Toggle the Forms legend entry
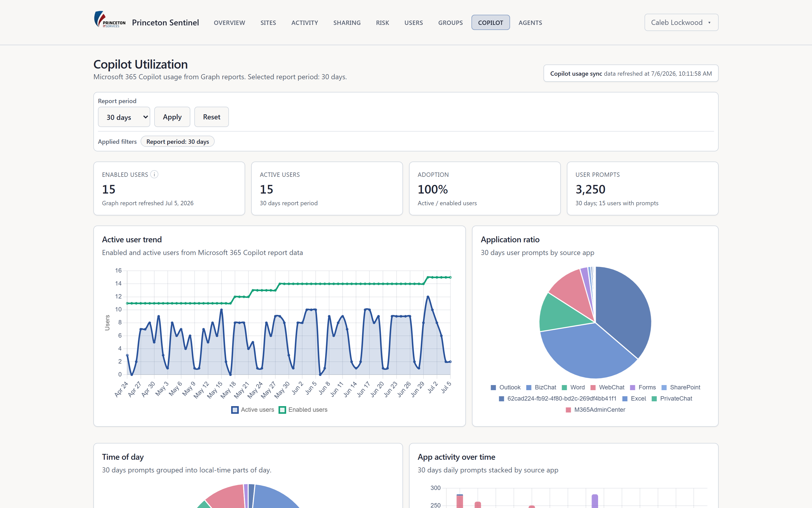812x508 pixels. point(643,387)
